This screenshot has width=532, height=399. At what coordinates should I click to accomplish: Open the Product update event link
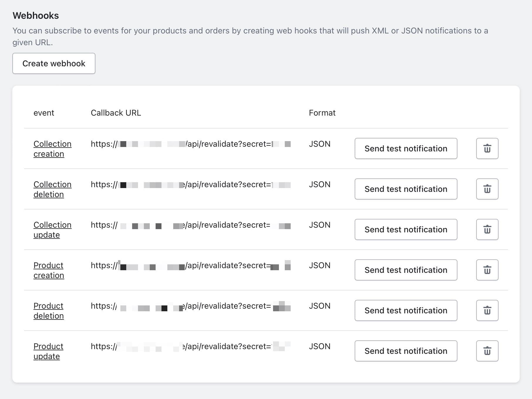tap(48, 351)
